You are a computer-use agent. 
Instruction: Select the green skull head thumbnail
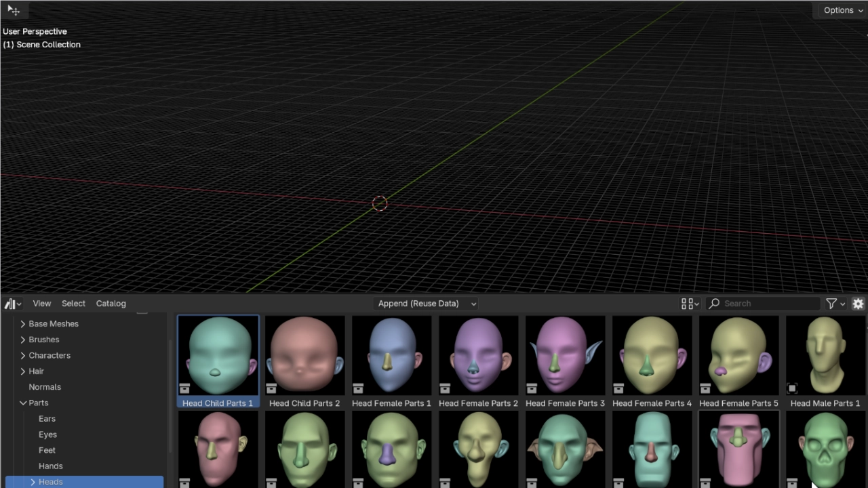(825, 449)
